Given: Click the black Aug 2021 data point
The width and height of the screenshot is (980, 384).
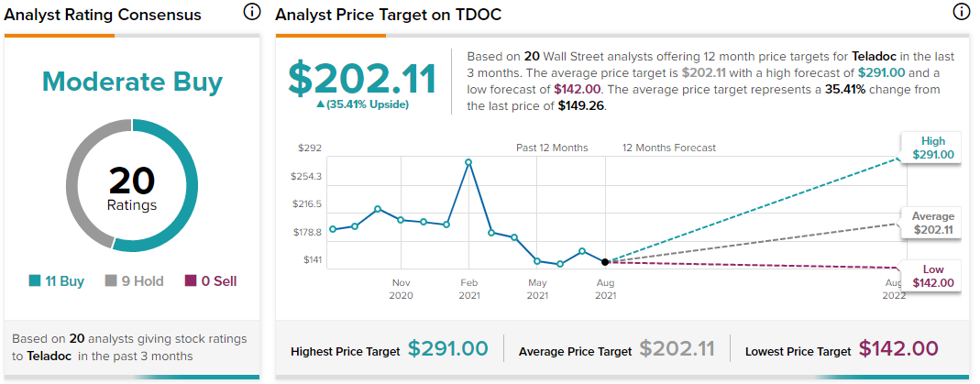Looking at the screenshot, I should pos(605,261).
